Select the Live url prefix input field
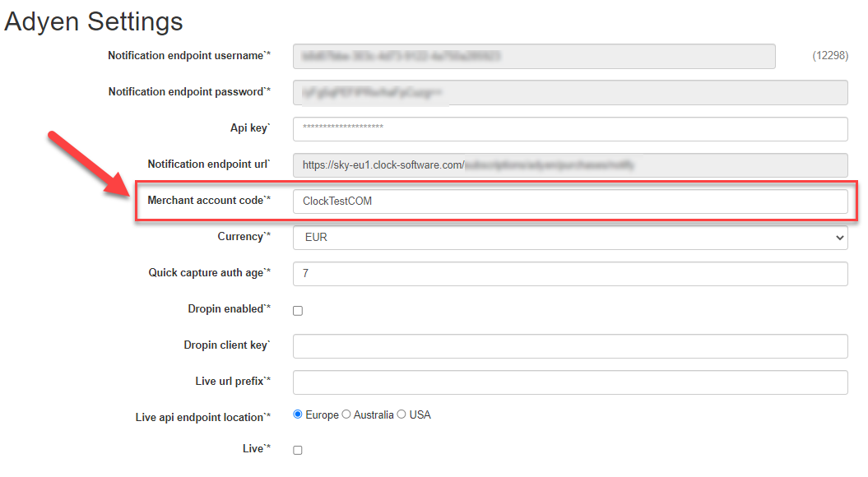Image resolution: width=868 pixels, height=477 pixels. (568, 382)
